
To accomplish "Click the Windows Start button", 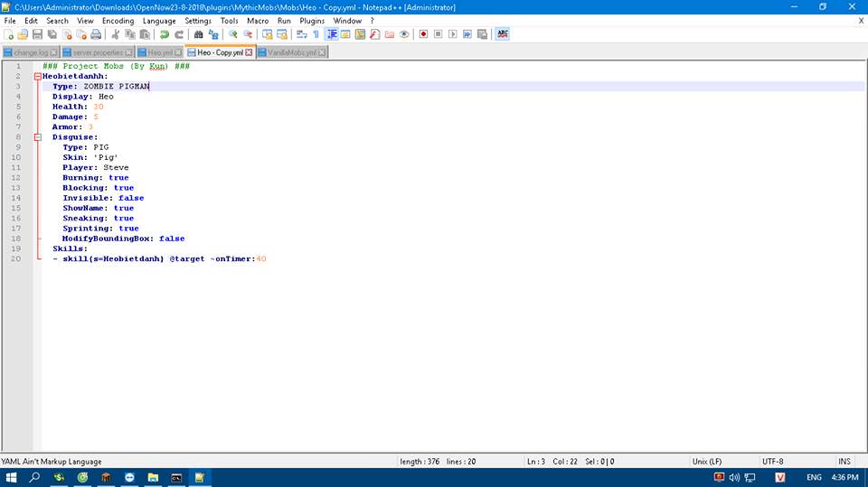I will coord(12,477).
